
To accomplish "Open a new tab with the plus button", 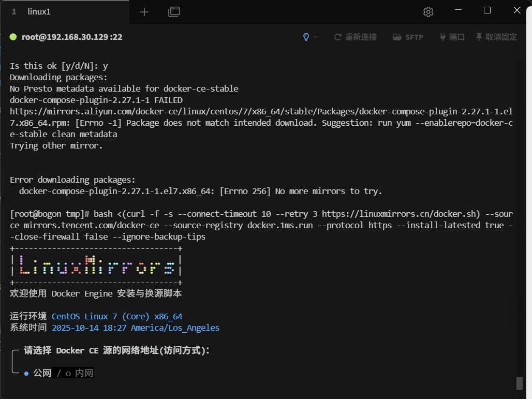I will [144, 11].
